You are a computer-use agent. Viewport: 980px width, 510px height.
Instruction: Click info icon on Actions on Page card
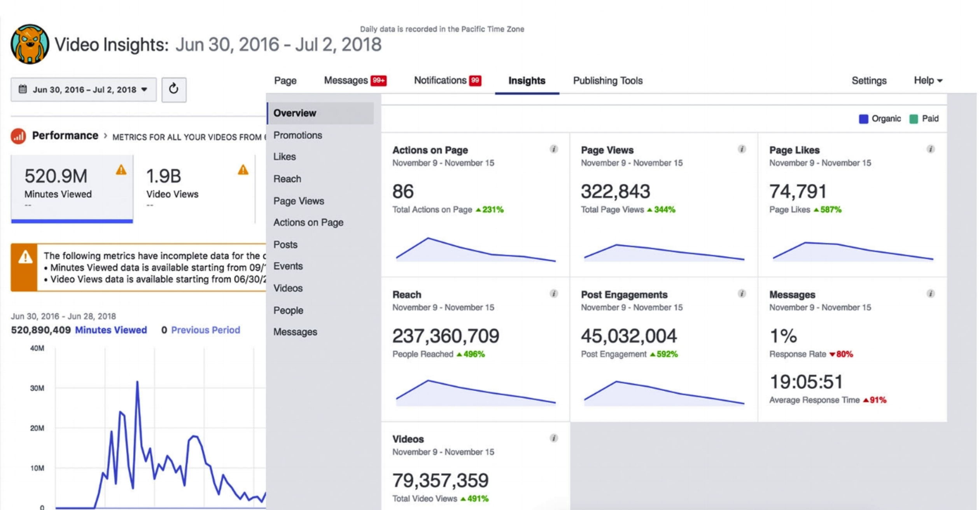(554, 149)
